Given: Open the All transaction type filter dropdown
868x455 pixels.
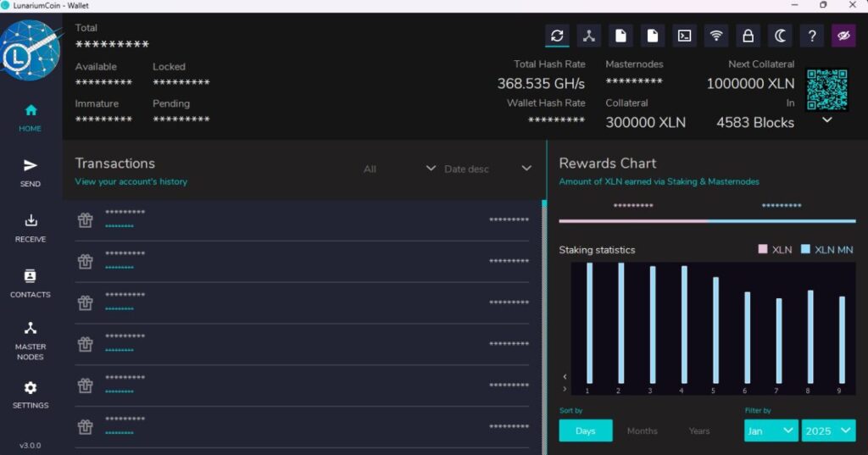Looking at the screenshot, I should click(400, 169).
